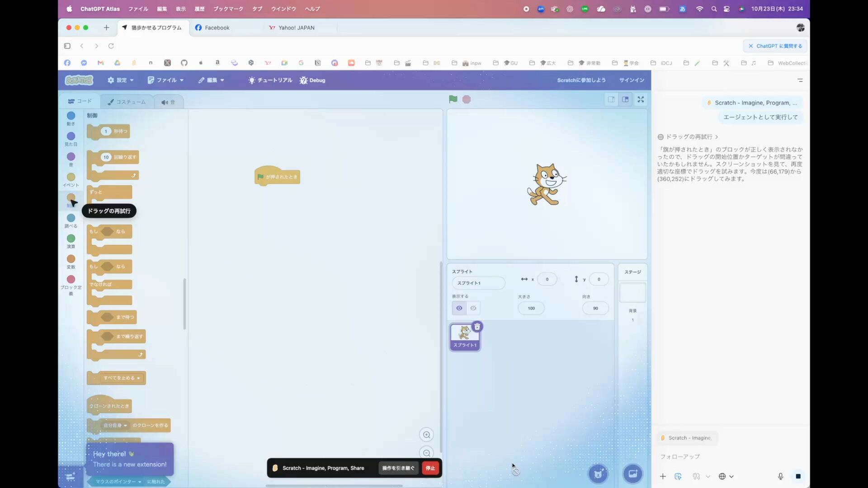Switch to the small stage layout
868x488 pixels.
[x=611, y=99]
